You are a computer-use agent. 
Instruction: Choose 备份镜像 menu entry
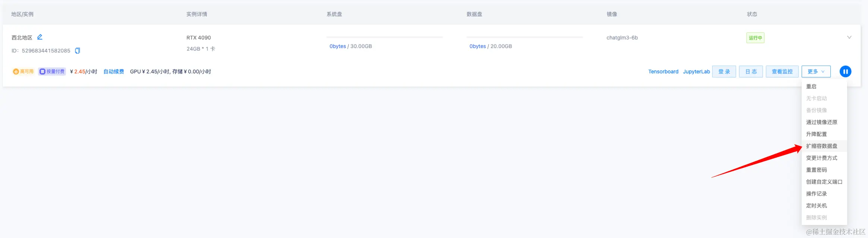point(824,110)
